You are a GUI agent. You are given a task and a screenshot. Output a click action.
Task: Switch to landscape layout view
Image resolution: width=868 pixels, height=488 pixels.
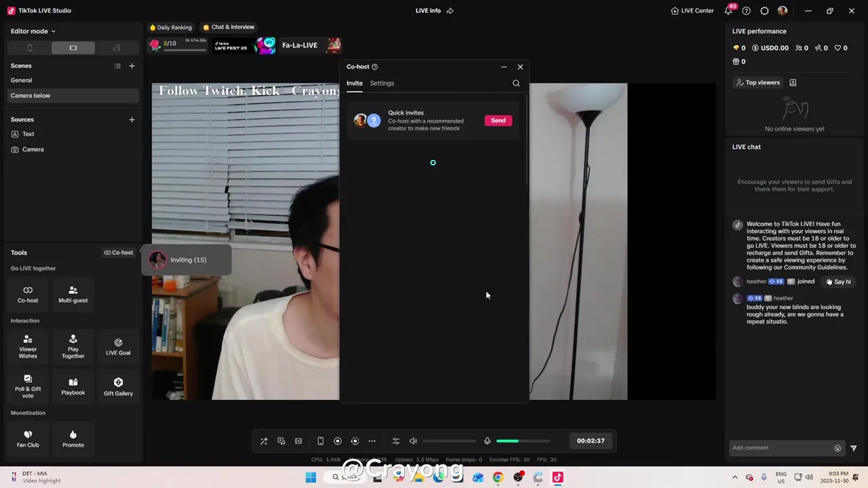click(x=73, y=48)
